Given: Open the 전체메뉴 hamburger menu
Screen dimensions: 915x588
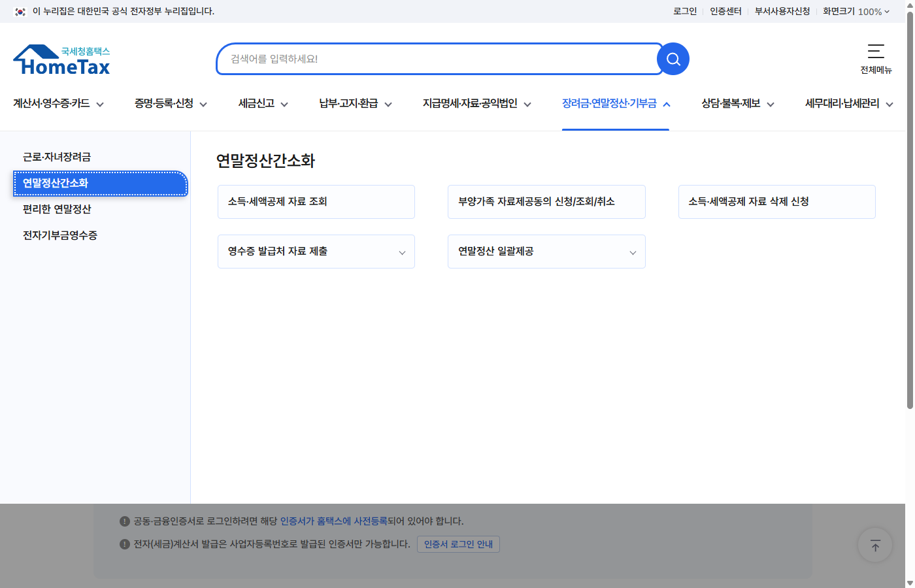Looking at the screenshot, I should click(x=876, y=52).
